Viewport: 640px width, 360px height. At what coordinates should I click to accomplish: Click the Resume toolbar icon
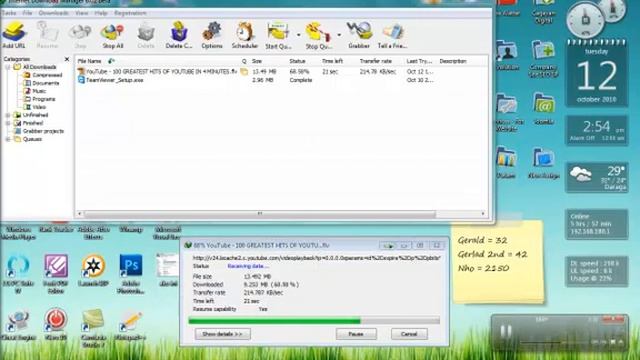click(47, 36)
